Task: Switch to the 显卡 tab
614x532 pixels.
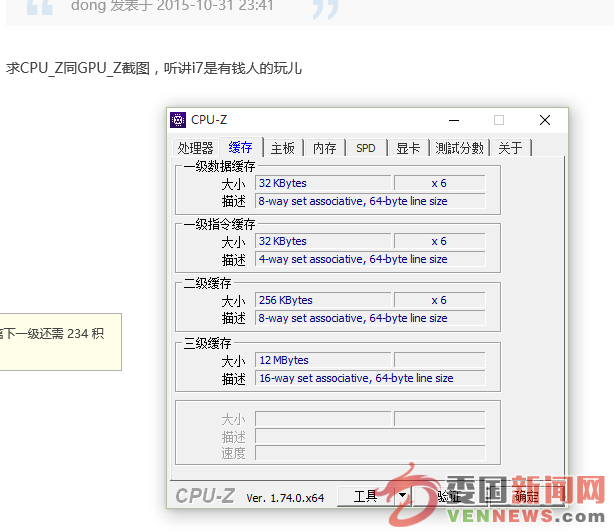Action: (x=408, y=148)
